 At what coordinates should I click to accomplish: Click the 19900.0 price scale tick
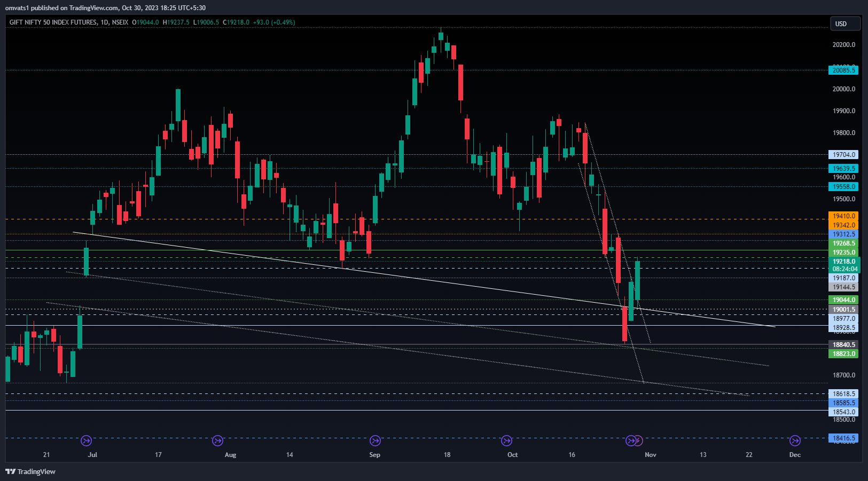pyautogui.click(x=844, y=111)
